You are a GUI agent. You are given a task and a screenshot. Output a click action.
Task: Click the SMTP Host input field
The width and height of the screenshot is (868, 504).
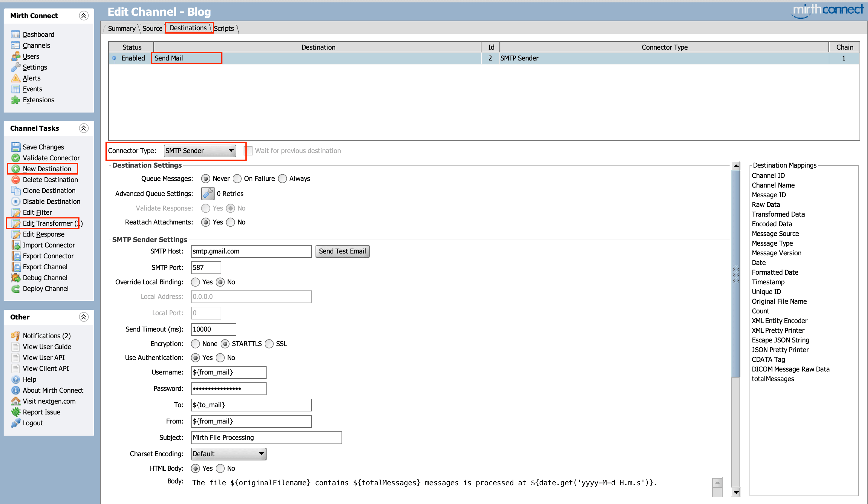coord(251,251)
